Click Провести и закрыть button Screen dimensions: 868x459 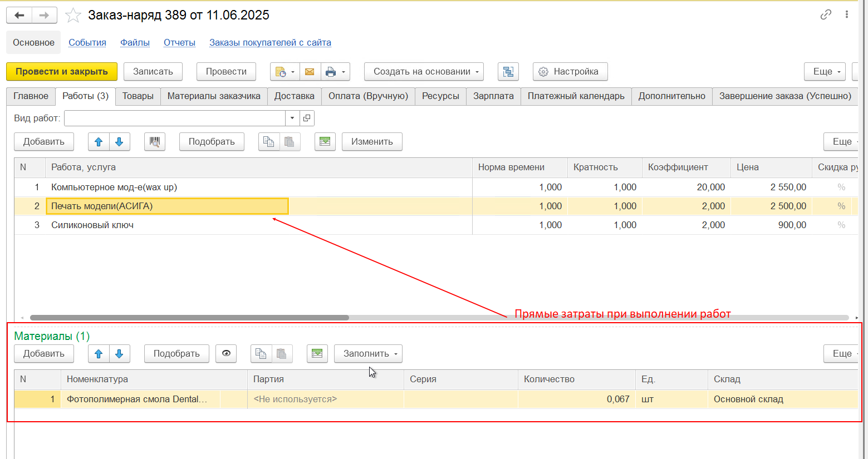[x=62, y=72]
